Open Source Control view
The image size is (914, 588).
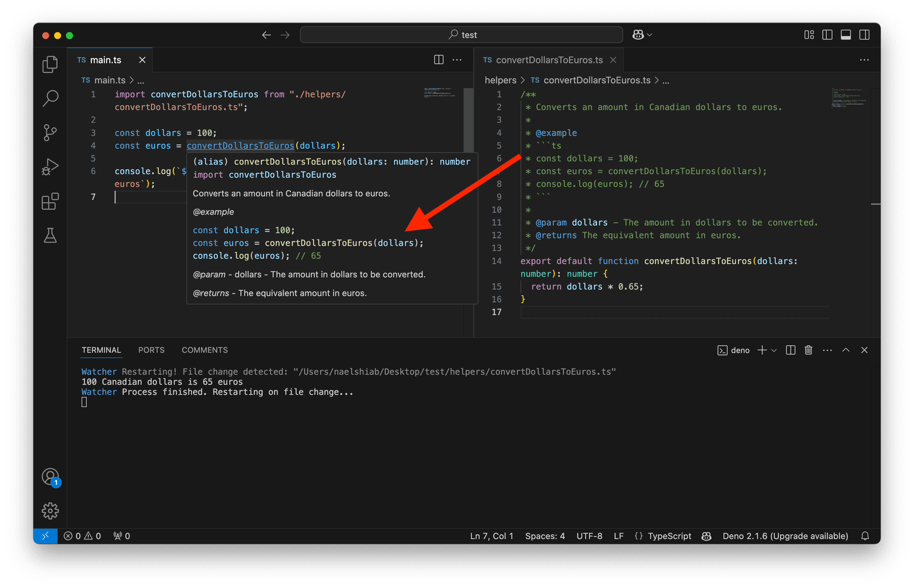pos(50,133)
